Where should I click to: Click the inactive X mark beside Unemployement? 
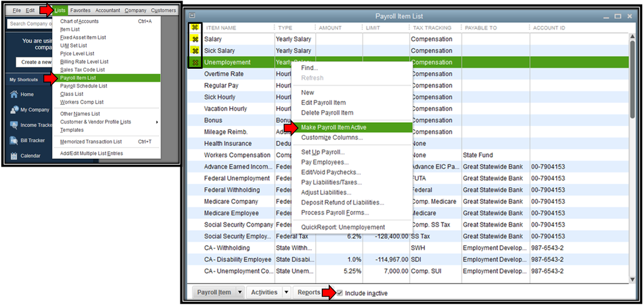195,62
